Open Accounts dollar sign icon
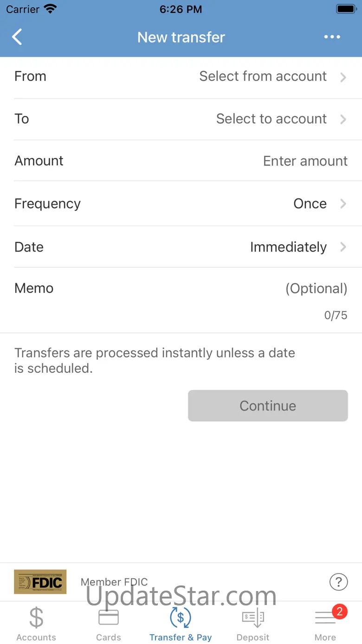Screen dimensions: 362x644 [x=36, y=618]
